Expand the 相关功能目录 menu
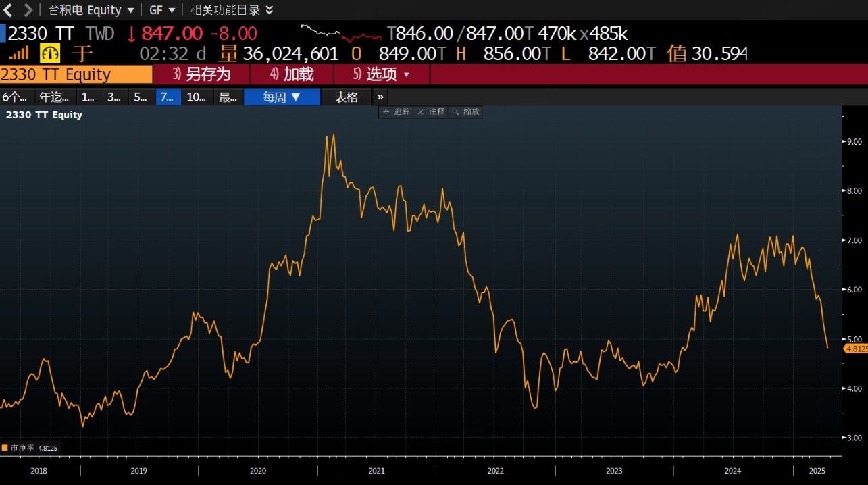Viewport: 868px width, 485px height. click(x=232, y=10)
